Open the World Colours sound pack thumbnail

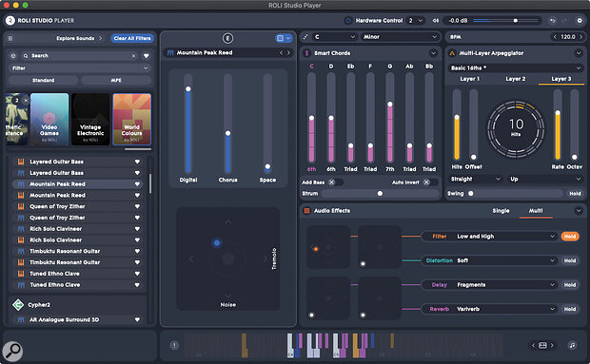[131, 119]
